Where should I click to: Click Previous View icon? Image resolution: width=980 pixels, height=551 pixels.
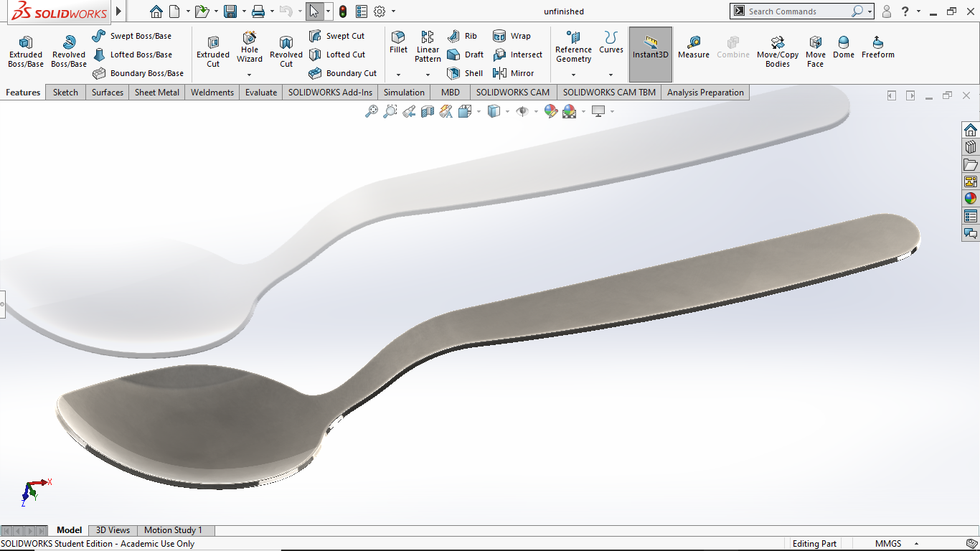click(409, 111)
